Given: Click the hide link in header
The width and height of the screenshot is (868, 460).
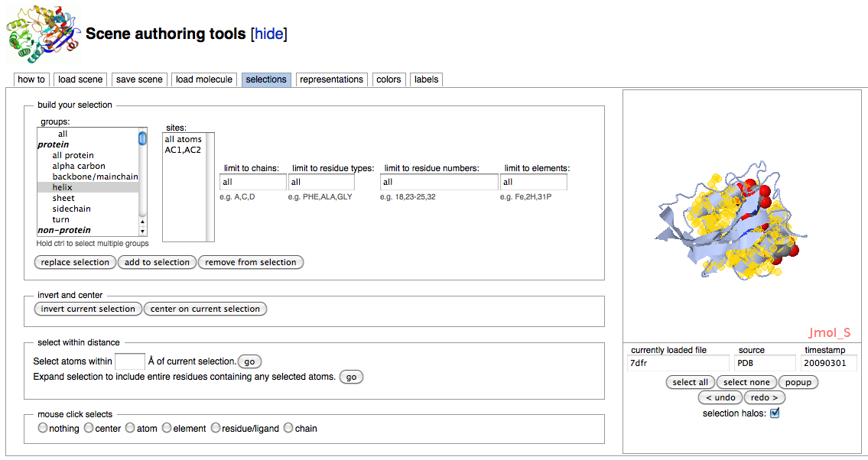Looking at the screenshot, I should click(268, 34).
